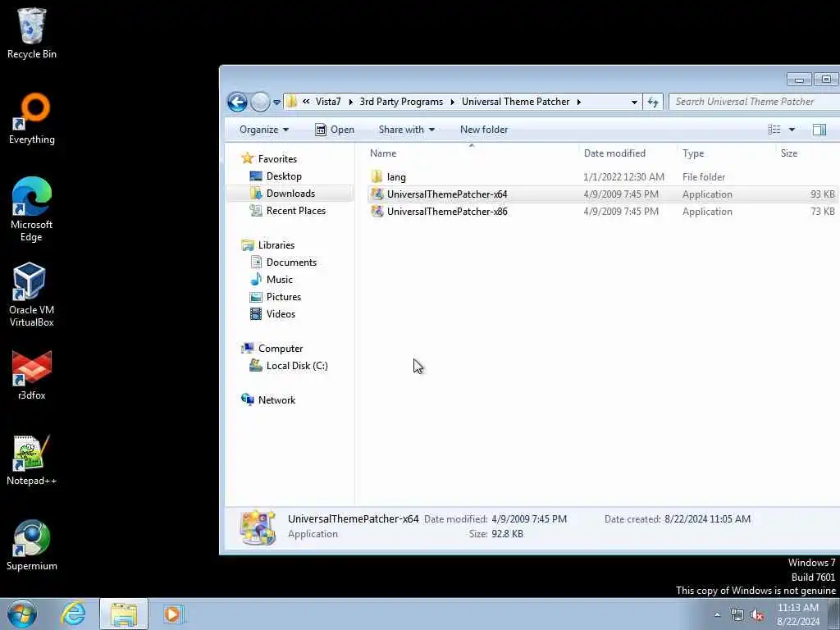This screenshot has width=840, height=630.
Task: Click Vista7 in the address breadcrumb
Action: coord(328,102)
